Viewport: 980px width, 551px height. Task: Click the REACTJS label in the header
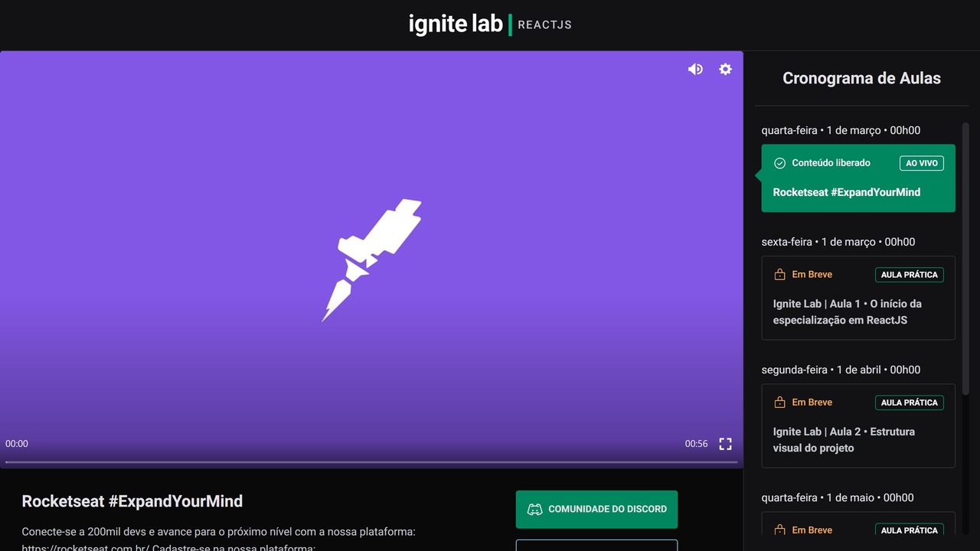(544, 24)
